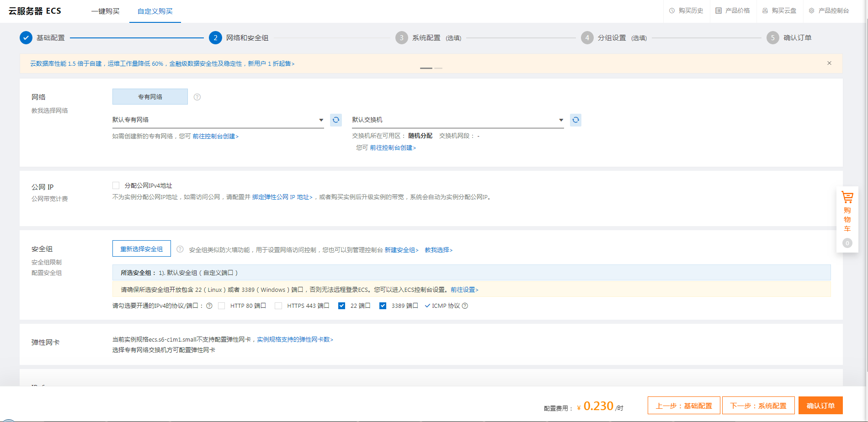The height and width of the screenshot is (422, 868).
Task: Click the 基础配置 step label
Action: click(51, 38)
